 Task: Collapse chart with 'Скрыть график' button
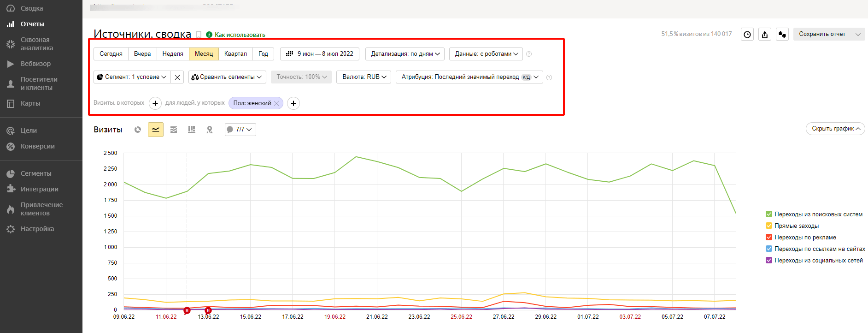[835, 129]
